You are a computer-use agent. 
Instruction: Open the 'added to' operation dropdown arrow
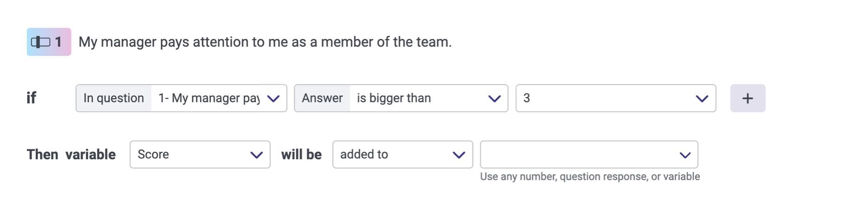(459, 155)
